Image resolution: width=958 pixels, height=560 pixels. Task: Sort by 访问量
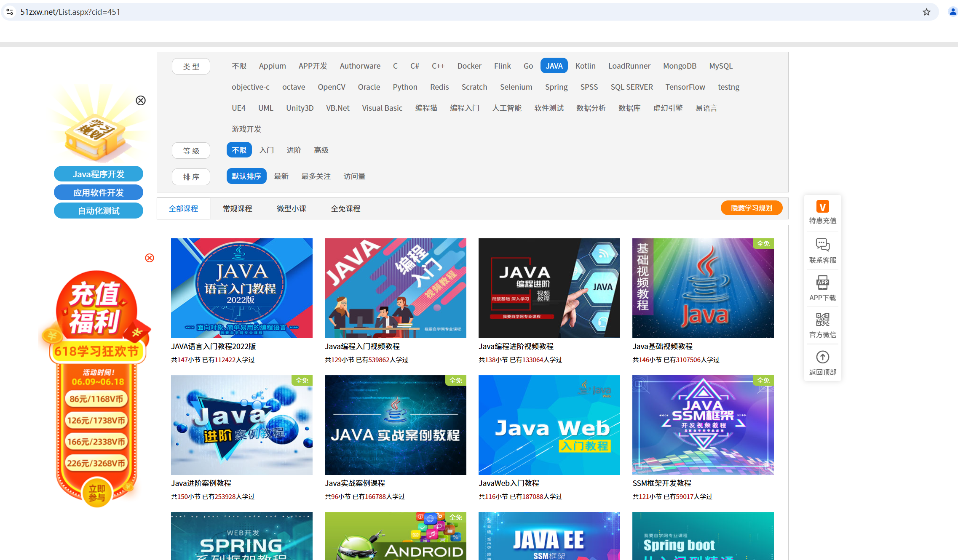[354, 176]
